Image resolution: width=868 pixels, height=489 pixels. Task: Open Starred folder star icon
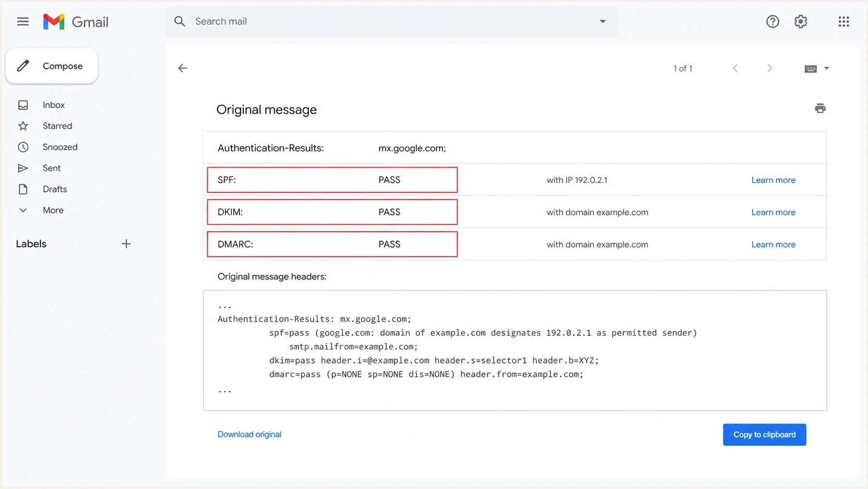[x=23, y=126]
